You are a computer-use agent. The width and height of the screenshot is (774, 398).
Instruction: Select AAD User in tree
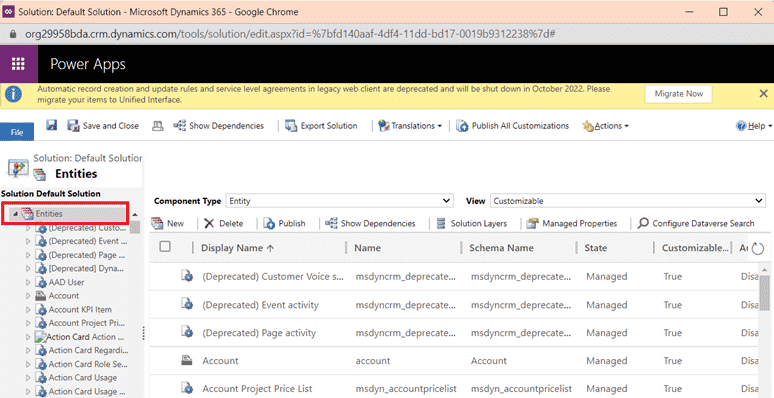point(66,282)
